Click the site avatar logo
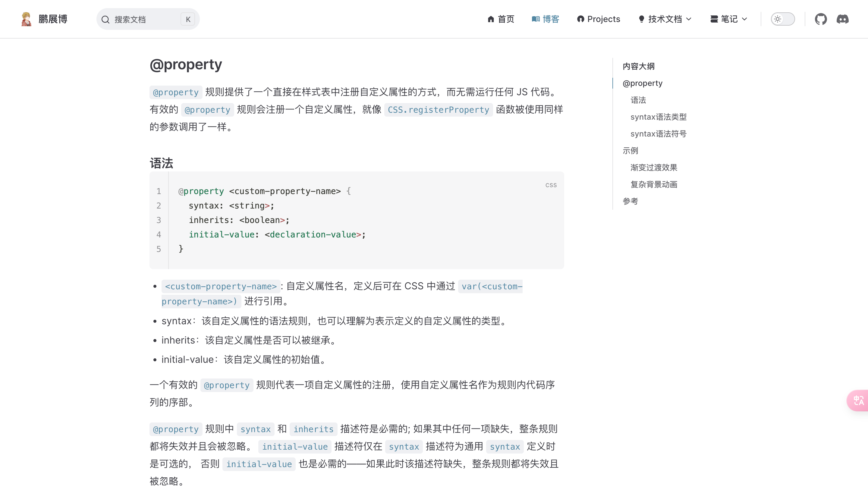The height and width of the screenshot is (490, 868). point(26,19)
